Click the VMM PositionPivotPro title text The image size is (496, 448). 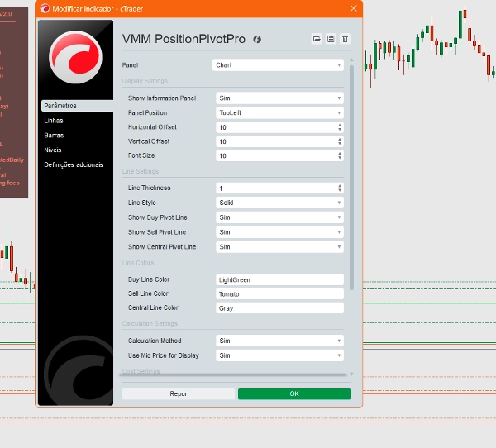tap(184, 39)
